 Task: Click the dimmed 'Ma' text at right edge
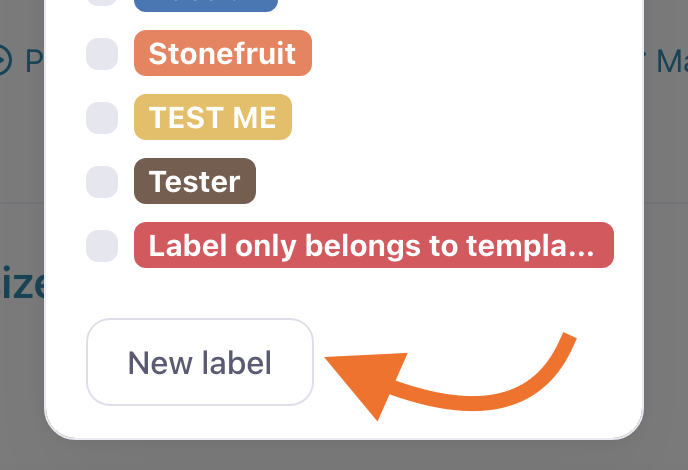pyautogui.click(x=672, y=61)
